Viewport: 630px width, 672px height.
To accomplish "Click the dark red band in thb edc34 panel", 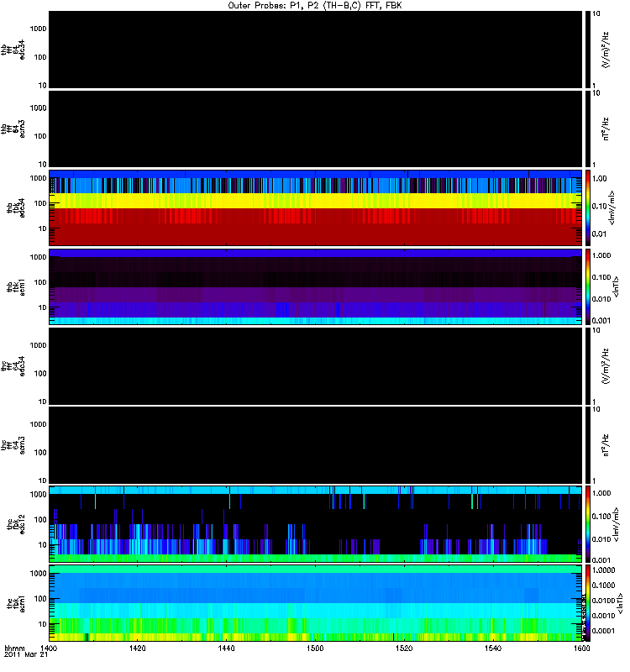I will click(315, 234).
